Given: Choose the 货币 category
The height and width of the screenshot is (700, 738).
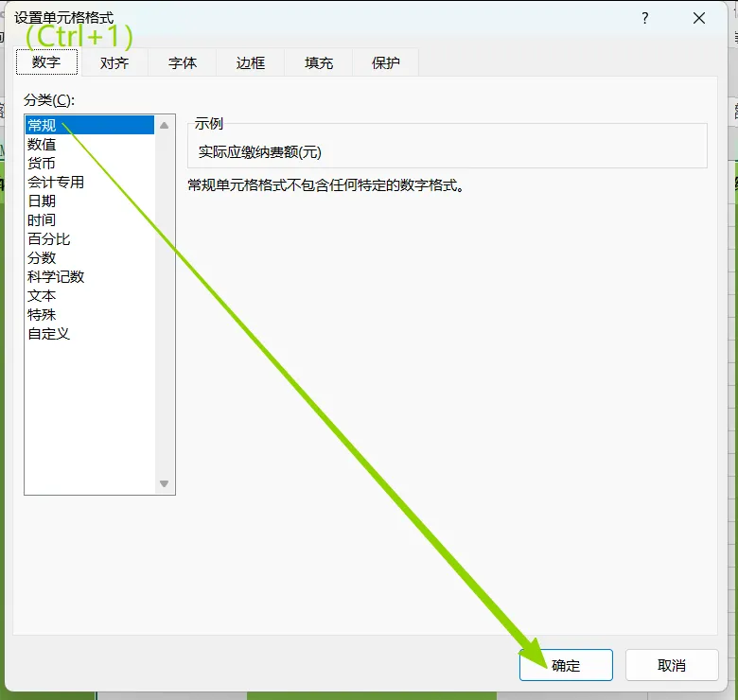Looking at the screenshot, I should click(90, 163).
